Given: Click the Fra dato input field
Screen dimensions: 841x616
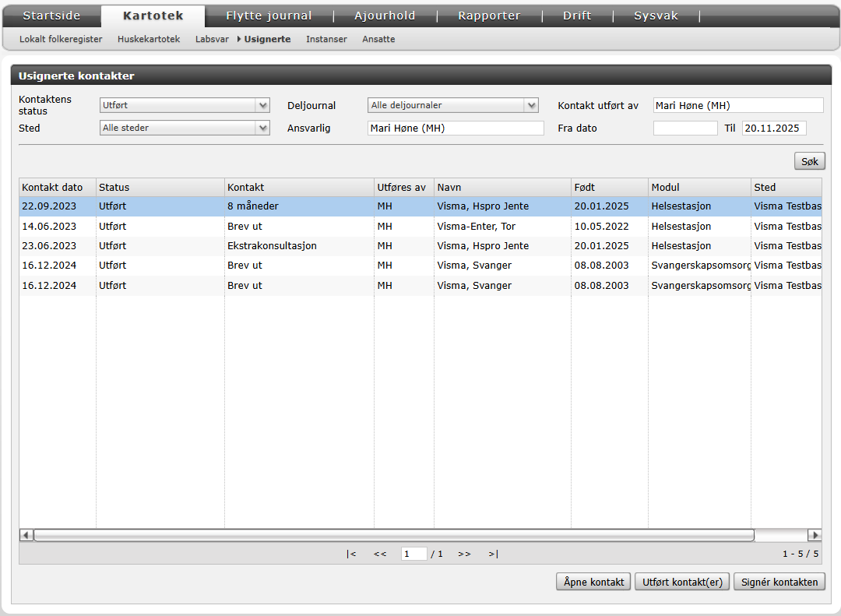Looking at the screenshot, I should point(684,128).
